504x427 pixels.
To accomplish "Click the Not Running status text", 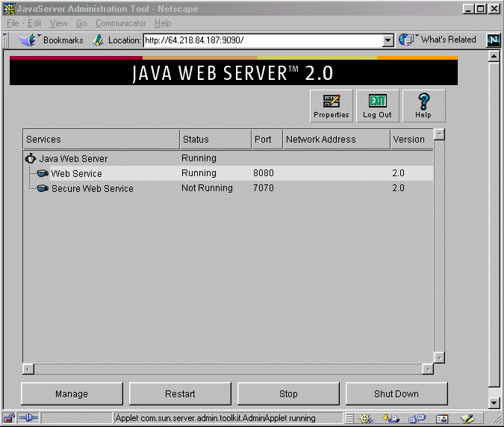I will pyautogui.click(x=207, y=188).
